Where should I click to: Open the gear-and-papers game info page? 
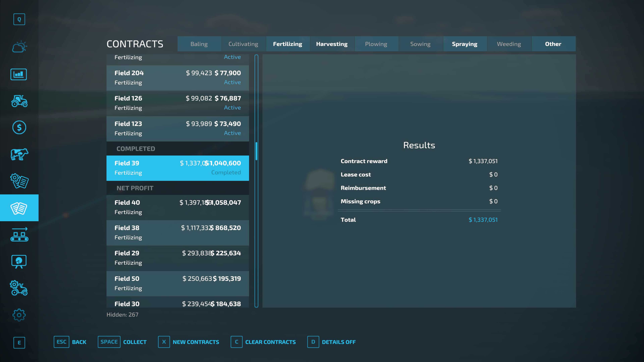[19, 181]
